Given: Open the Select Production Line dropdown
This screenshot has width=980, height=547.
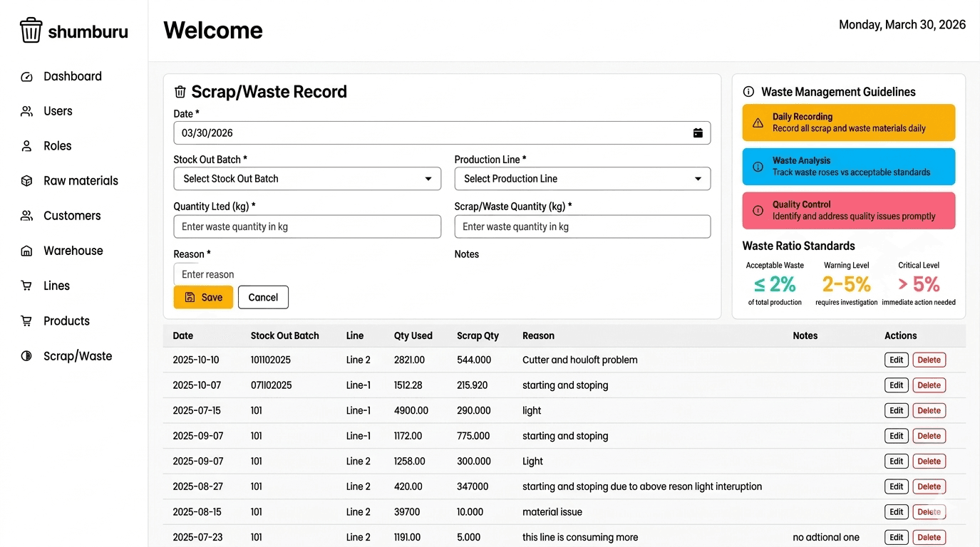Looking at the screenshot, I should click(582, 179).
